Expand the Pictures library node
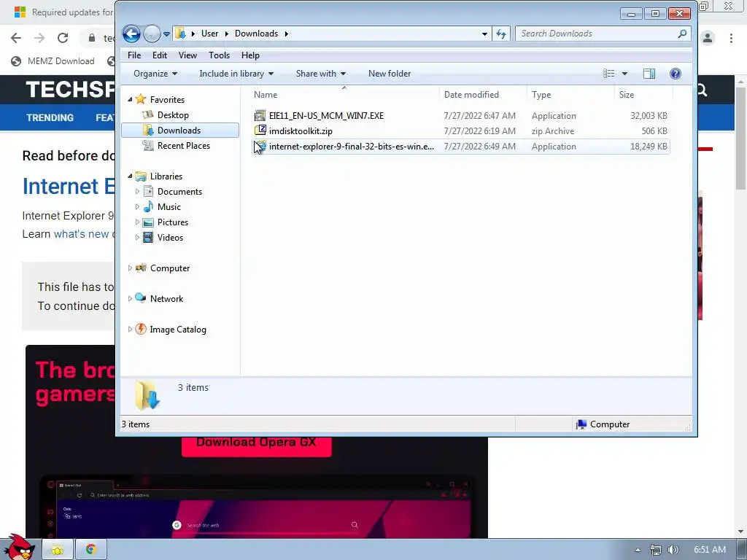Viewport: 747px width, 560px height. tap(137, 222)
